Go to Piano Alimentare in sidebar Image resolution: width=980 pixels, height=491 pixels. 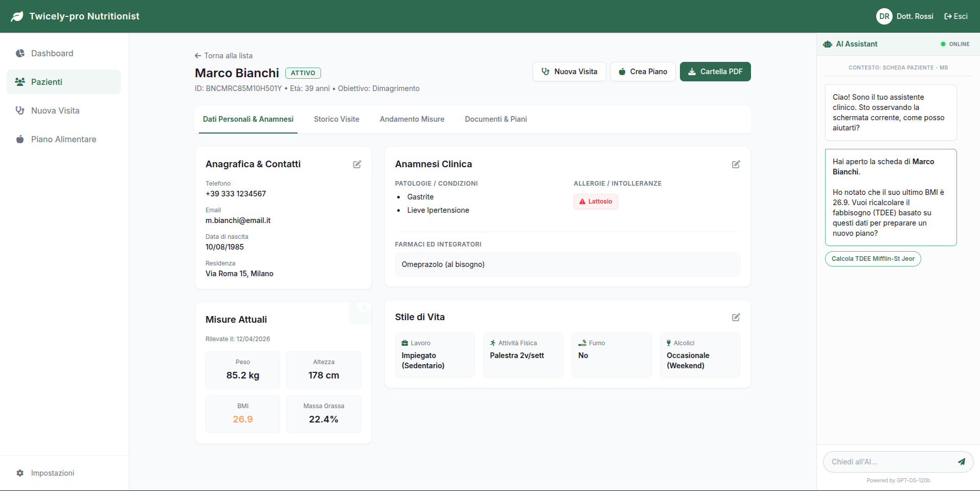63,139
